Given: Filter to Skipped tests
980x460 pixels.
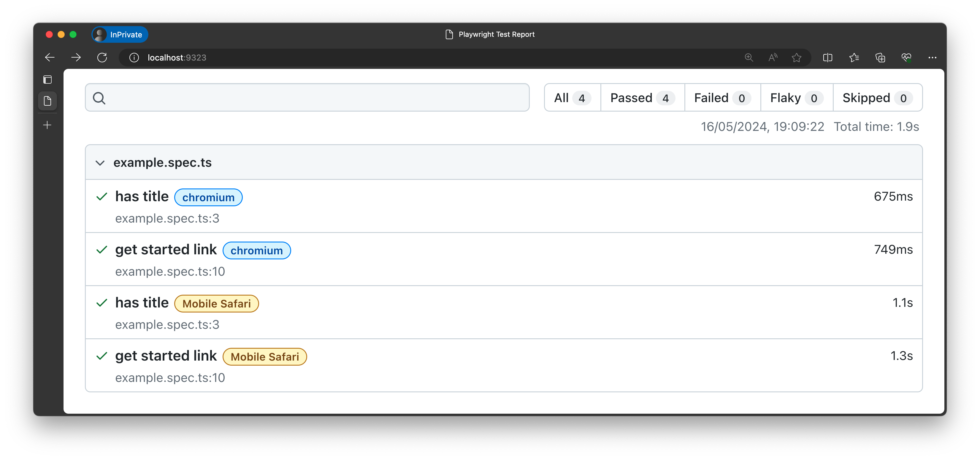Looking at the screenshot, I should 877,98.
